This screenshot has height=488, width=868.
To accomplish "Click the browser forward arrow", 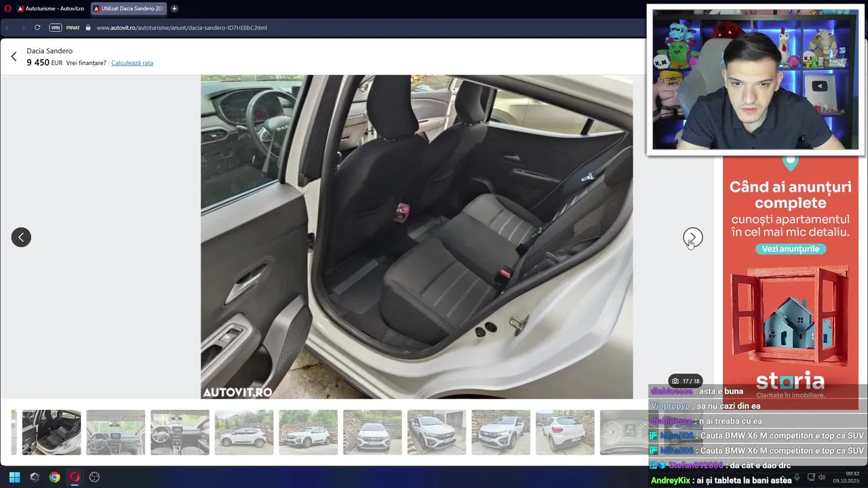I will click(22, 28).
